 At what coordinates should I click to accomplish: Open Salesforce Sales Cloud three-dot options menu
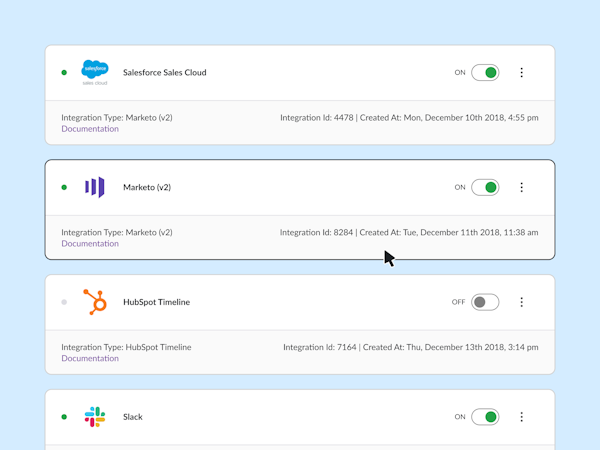[522, 72]
